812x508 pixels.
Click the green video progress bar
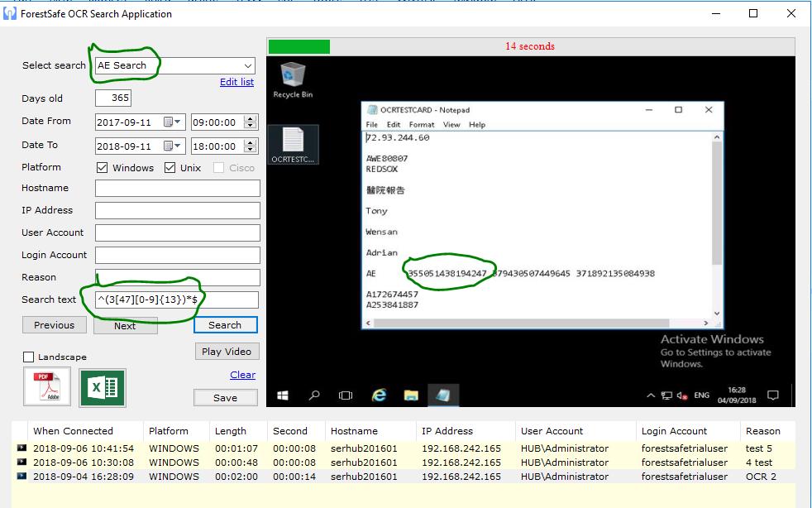point(299,46)
